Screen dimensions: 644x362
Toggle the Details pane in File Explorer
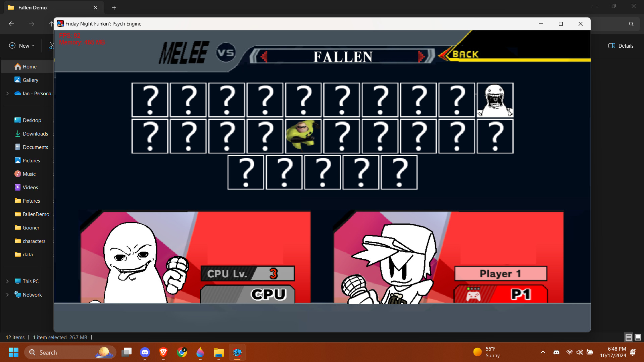pos(621,46)
